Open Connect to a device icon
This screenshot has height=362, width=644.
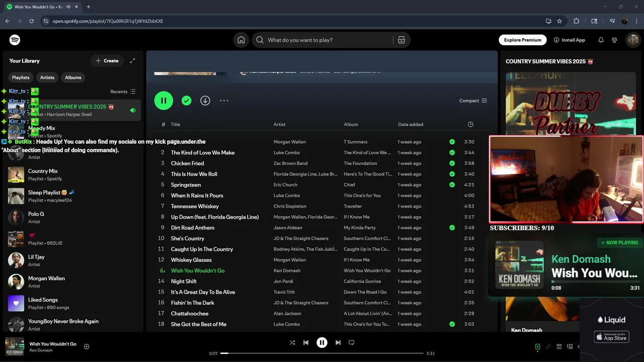570,346
